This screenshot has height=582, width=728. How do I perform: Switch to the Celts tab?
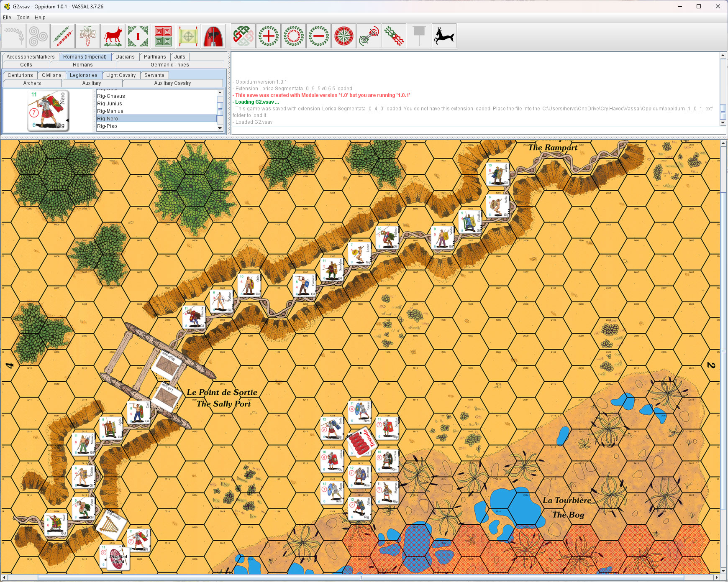click(26, 65)
